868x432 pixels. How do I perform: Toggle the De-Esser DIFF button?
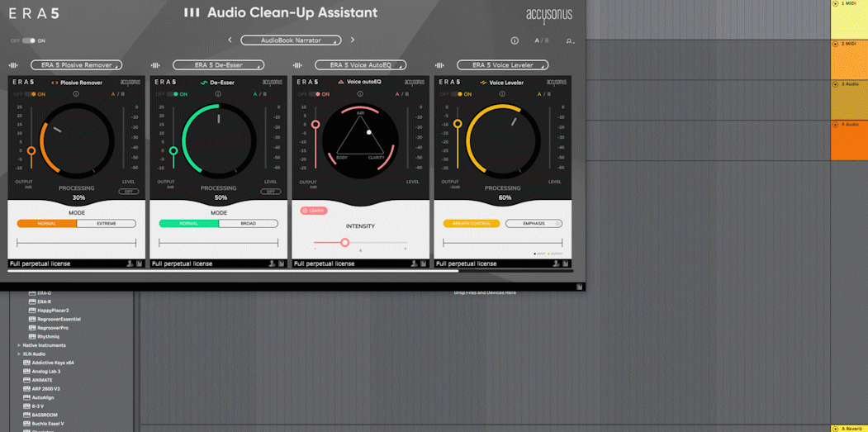click(x=271, y=192)
